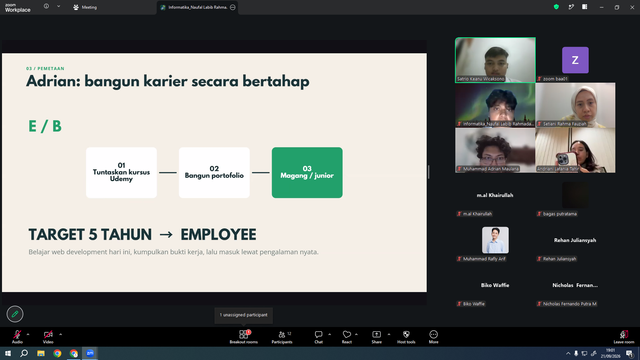Switch to the Meeting tab

click(x=85, y=7)
